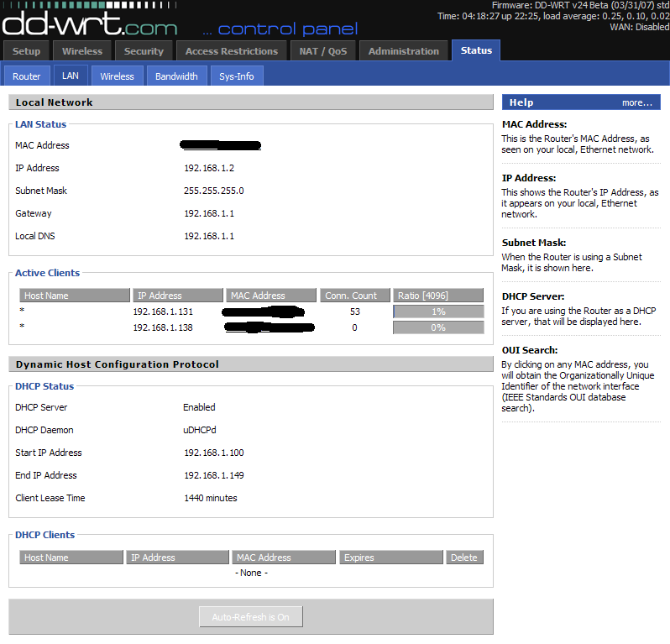Click the connection count 53
The width and height of the screenshot is (670, 644).
[x=355, y=312]
